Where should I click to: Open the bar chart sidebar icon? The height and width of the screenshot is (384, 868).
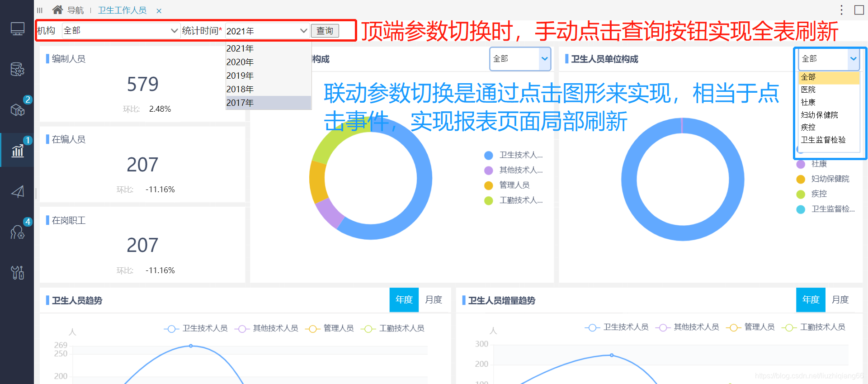17,151
